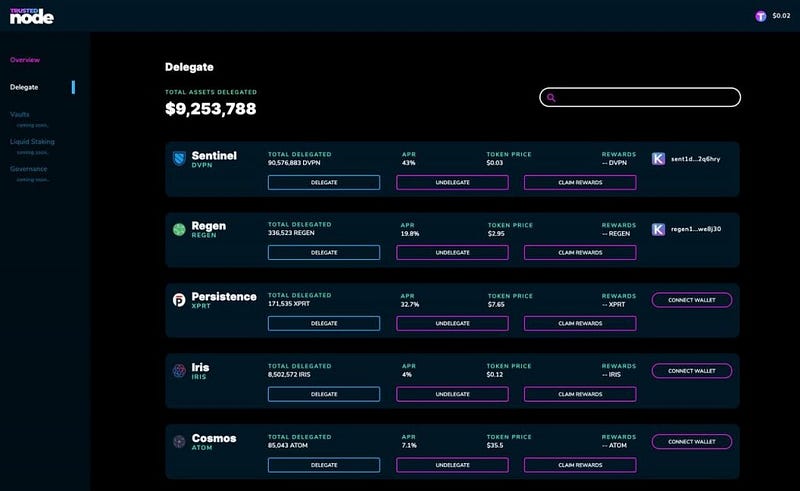Image resolution: width=800 pixels, height=491 pixels.
Task: Claim rewards for Iris
Action: (580, 394)
